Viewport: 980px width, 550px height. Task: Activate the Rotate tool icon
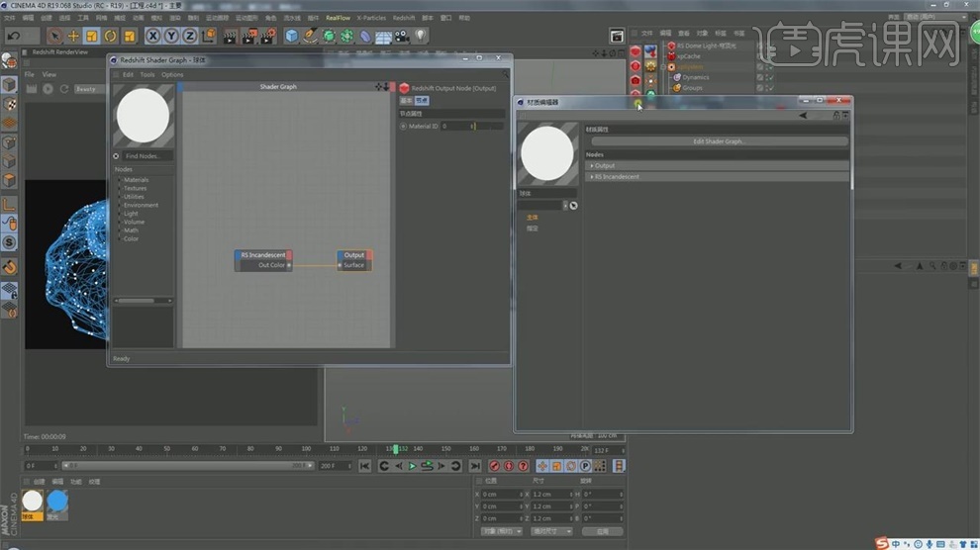click(111, 37)
